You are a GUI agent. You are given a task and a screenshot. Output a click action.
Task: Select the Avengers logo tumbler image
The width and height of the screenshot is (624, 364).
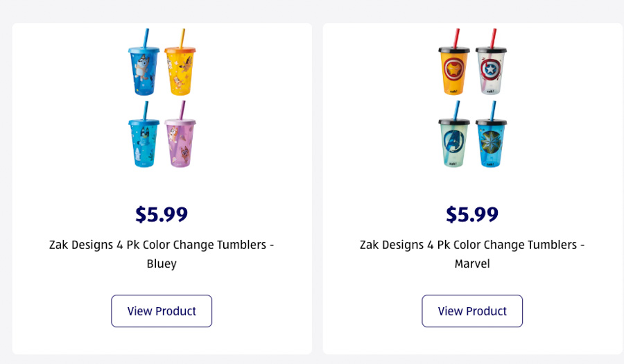pyautogui.click(x=454, y=144)
